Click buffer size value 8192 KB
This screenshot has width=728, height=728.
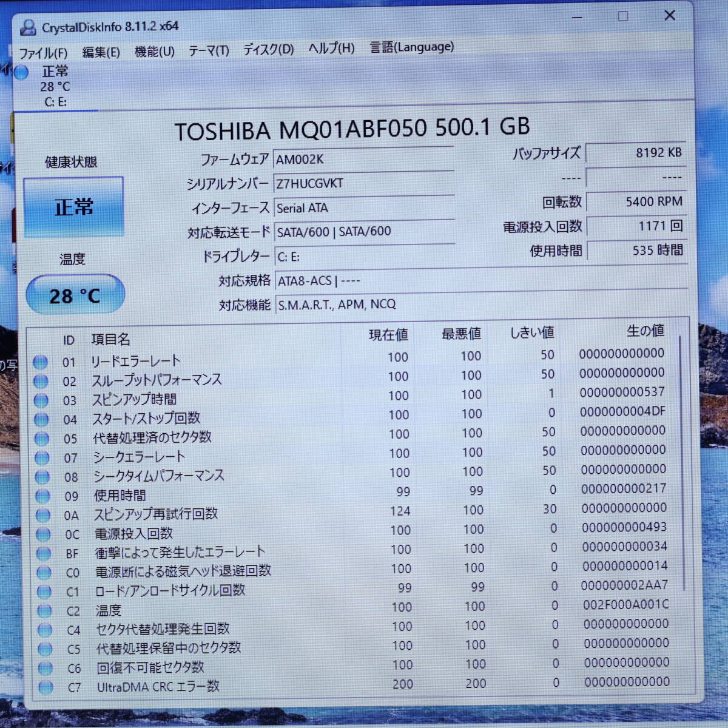tap(636, 153)
